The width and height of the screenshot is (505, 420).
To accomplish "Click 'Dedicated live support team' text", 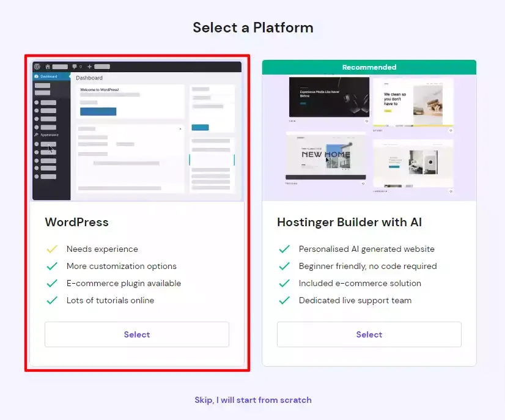I will 355,300.
